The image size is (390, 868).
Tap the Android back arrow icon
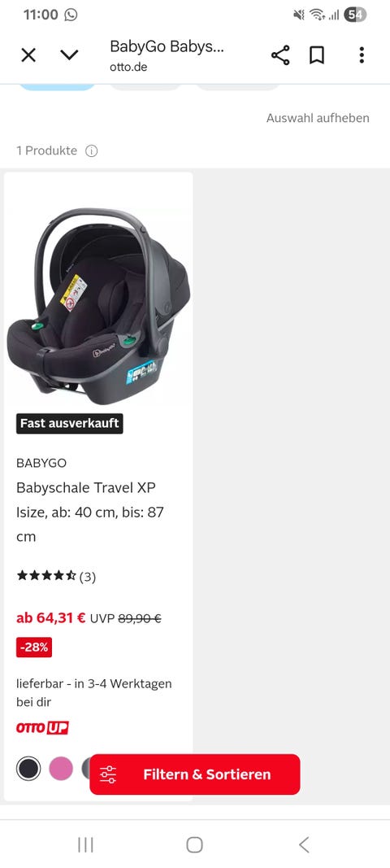(304, 844)
